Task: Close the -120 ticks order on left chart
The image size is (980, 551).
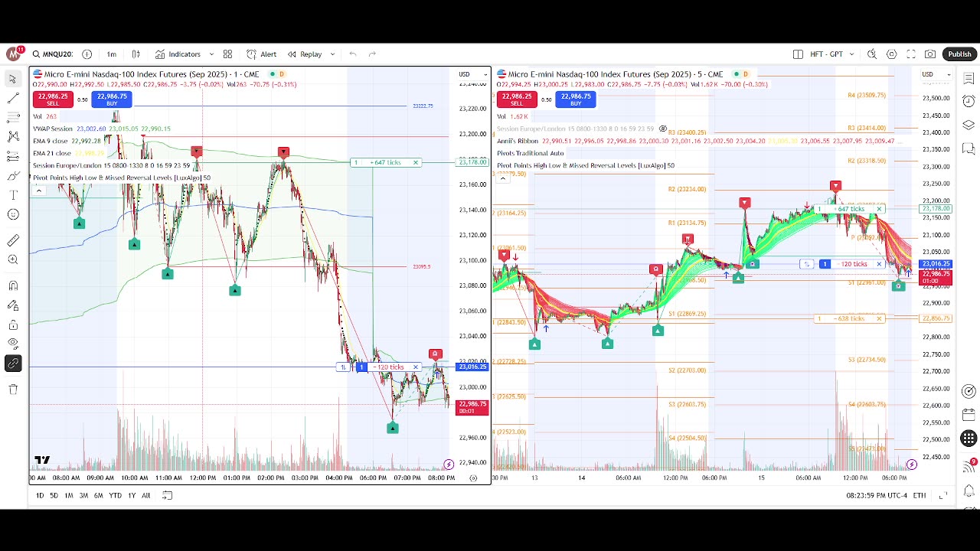Action: point(416,367)
